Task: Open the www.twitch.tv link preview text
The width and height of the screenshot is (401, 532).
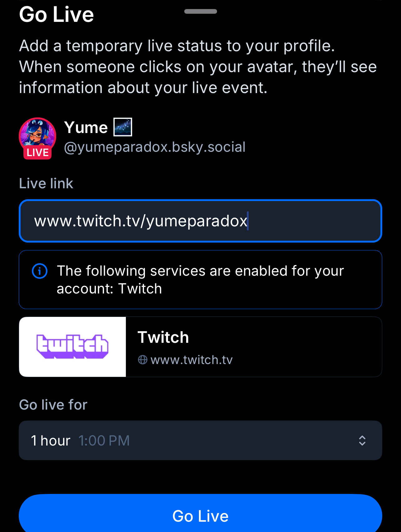Action: 191,360
